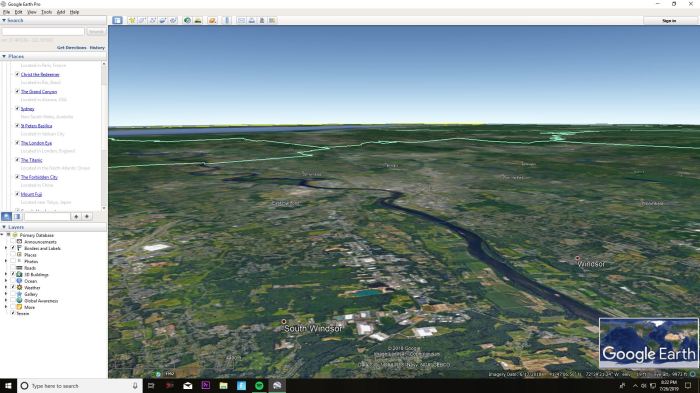700x393 pixels.
Task: Enable the Ocean layer checkbox
Action: point(12,281)
